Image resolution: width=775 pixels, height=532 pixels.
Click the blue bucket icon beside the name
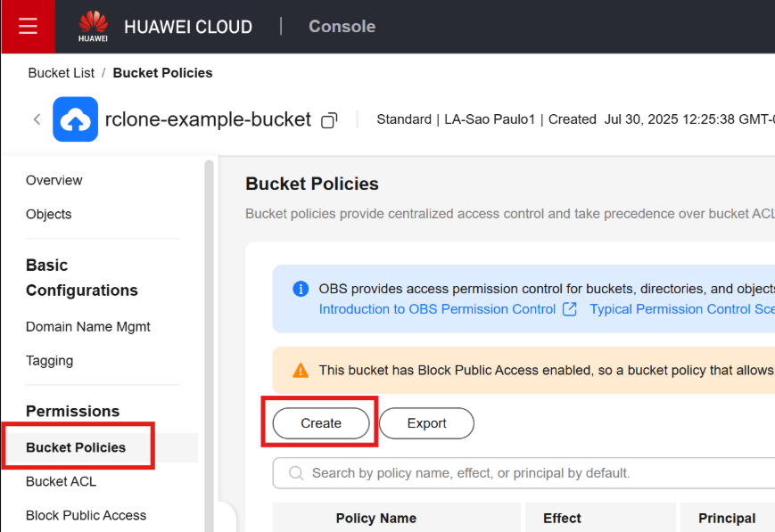(75, 119)
